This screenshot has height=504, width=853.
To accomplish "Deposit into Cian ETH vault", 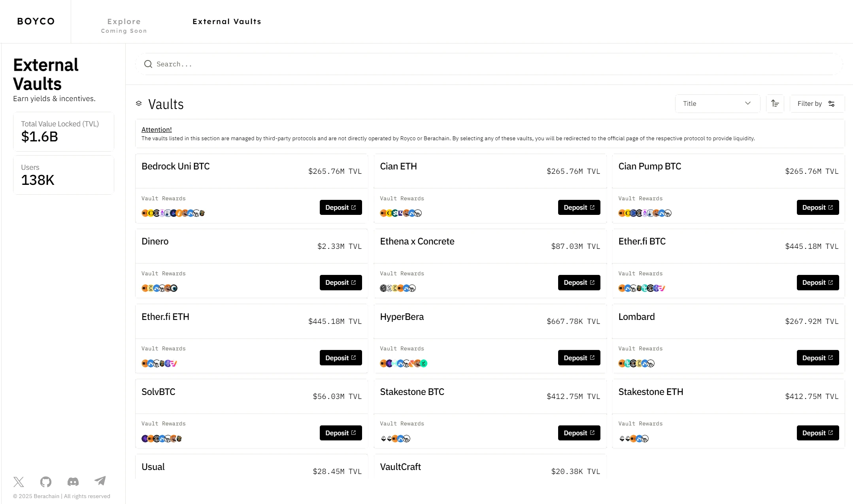I will (579, 207).
